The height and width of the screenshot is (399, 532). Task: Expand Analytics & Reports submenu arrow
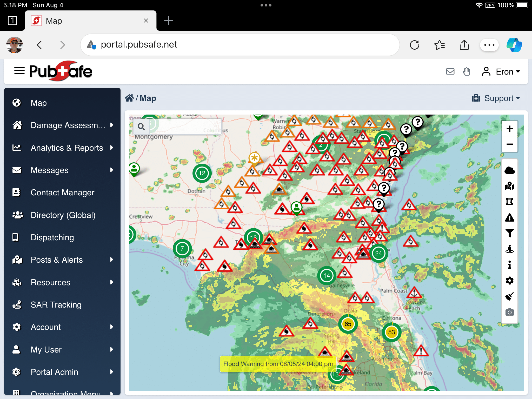112,148
